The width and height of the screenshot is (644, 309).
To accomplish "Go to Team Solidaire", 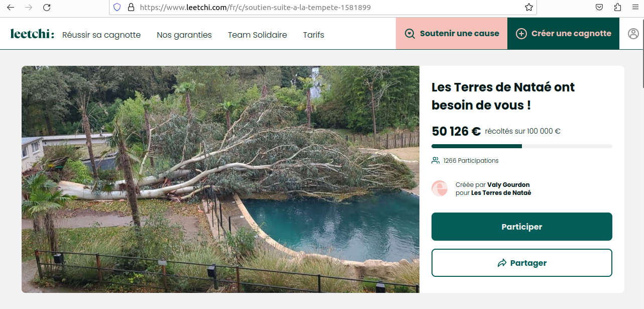I will click(258, 35).
